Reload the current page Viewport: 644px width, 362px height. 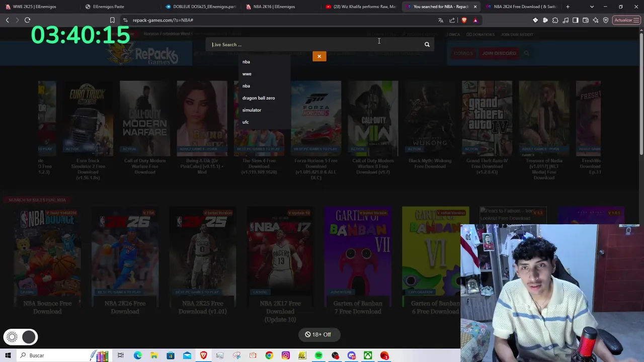point(27,20)
